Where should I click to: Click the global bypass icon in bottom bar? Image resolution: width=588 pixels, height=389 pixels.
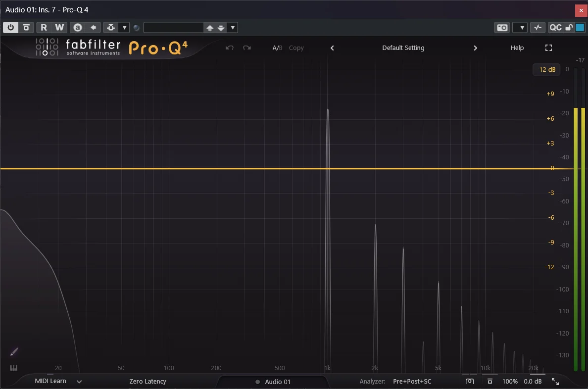(490, 381)
